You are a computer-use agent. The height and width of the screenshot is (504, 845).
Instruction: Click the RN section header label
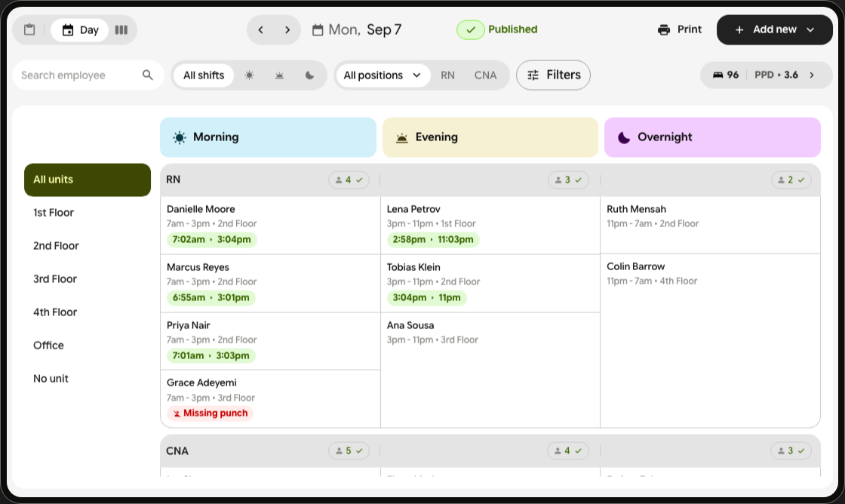[x=173, y=180]
